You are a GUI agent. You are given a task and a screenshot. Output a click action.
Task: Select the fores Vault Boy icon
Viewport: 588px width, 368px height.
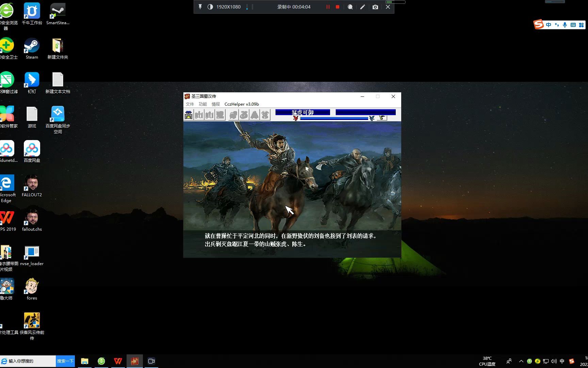pyautogui.click(x=32, y=289)
